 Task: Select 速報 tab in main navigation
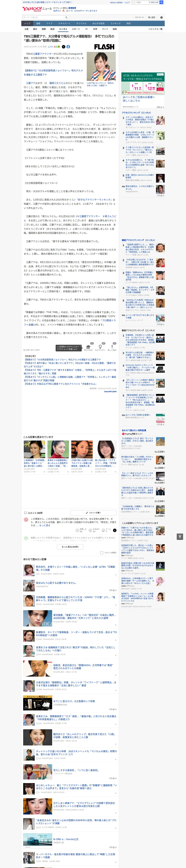(38, 24)
